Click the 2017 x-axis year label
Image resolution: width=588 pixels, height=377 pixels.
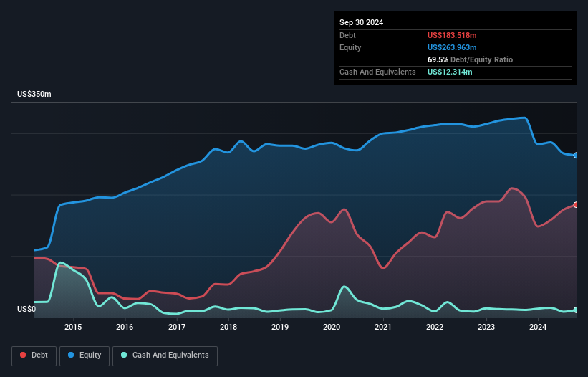pyautogui.click(x=176, y=328)
